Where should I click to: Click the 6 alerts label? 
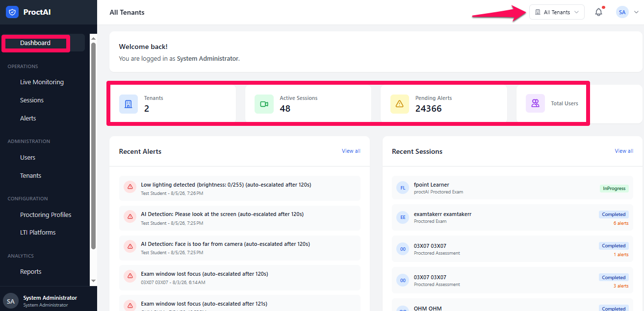[x=621, y=223]
